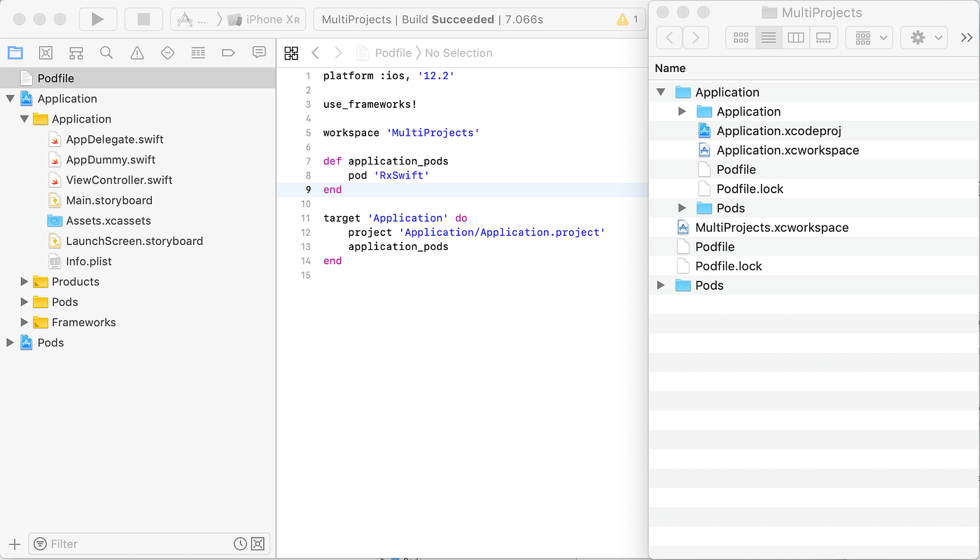Show the Issue navigator
980x560 pixels.
point(135,52)
